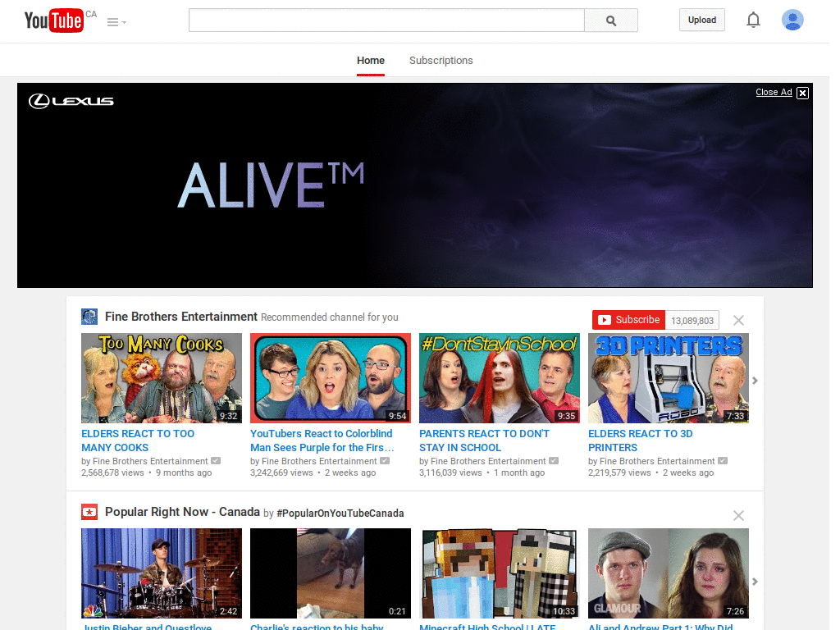Image resolution: width=840 pixels, height=630 pixels.
Task: Open Fine Brothers Entertainment channel title
Action: coord(181,317)
